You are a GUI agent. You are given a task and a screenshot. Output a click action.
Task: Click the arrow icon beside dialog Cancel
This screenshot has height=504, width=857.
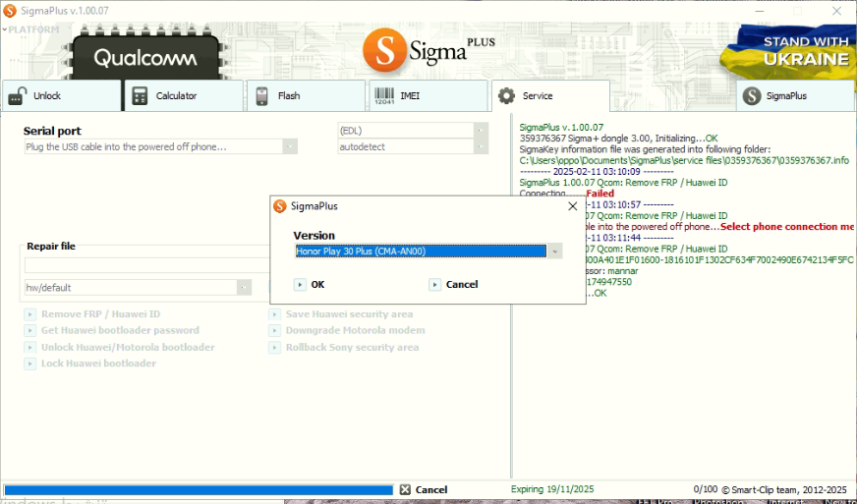coord(434,284)
